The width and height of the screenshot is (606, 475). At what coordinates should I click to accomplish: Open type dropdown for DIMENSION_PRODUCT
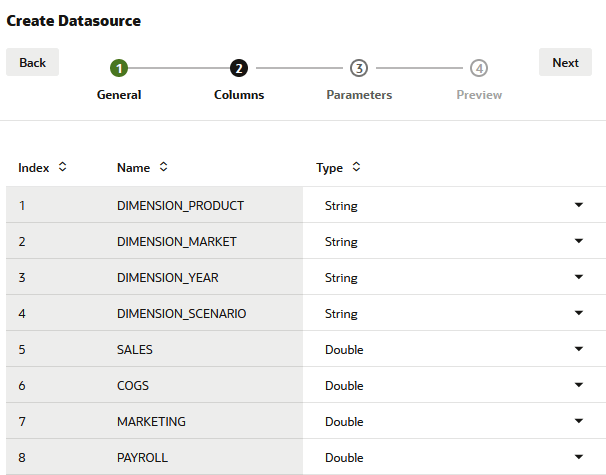tap(578, 205)
